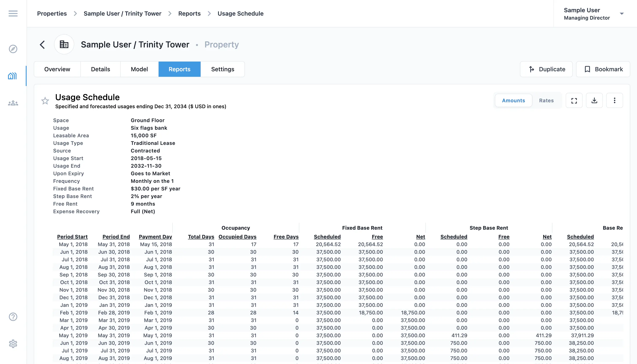Open the team people sidebar icon
The image size is (637, 364).
[13, 103]
